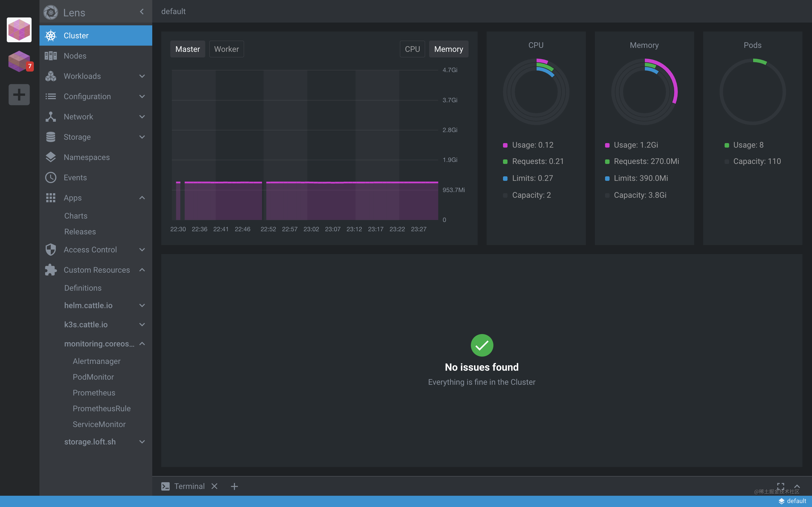Click the Cluster icon in sidebar

pos(51,35)
